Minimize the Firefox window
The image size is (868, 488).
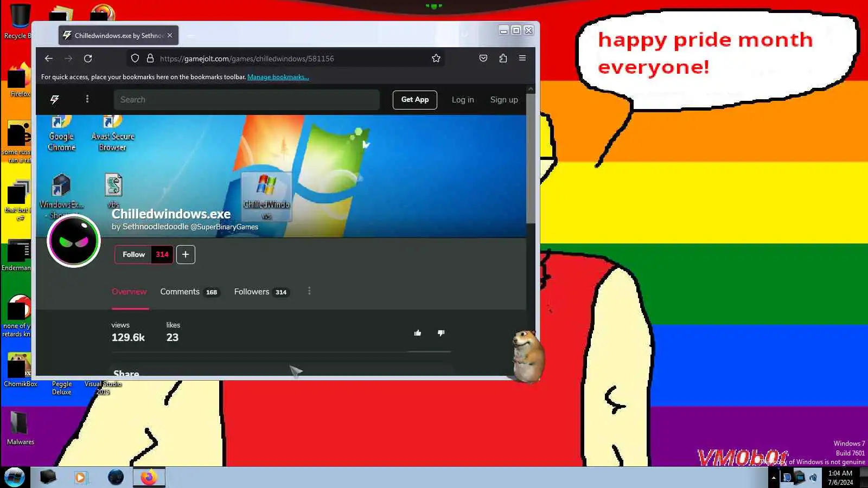click(504, 30)
